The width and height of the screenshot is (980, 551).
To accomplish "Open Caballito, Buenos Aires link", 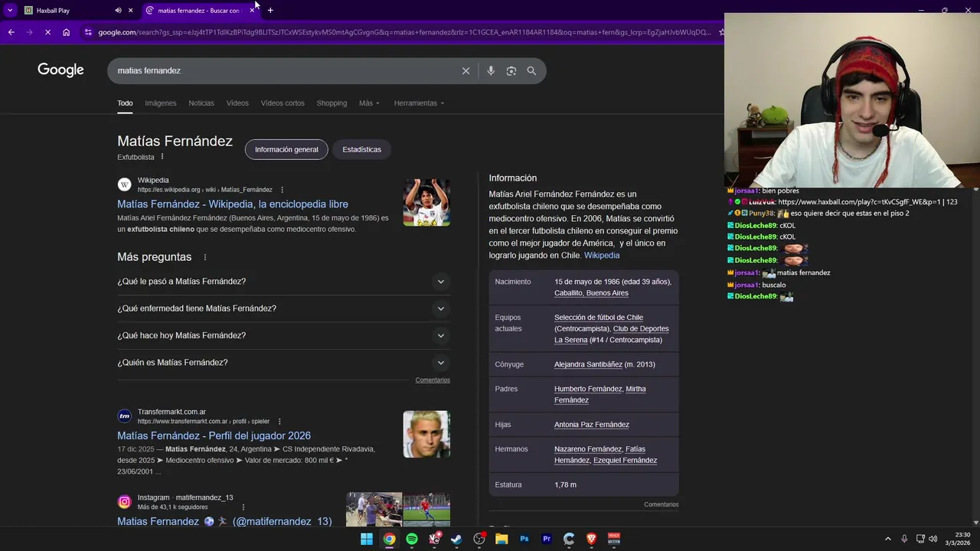I will click(591, 293).
